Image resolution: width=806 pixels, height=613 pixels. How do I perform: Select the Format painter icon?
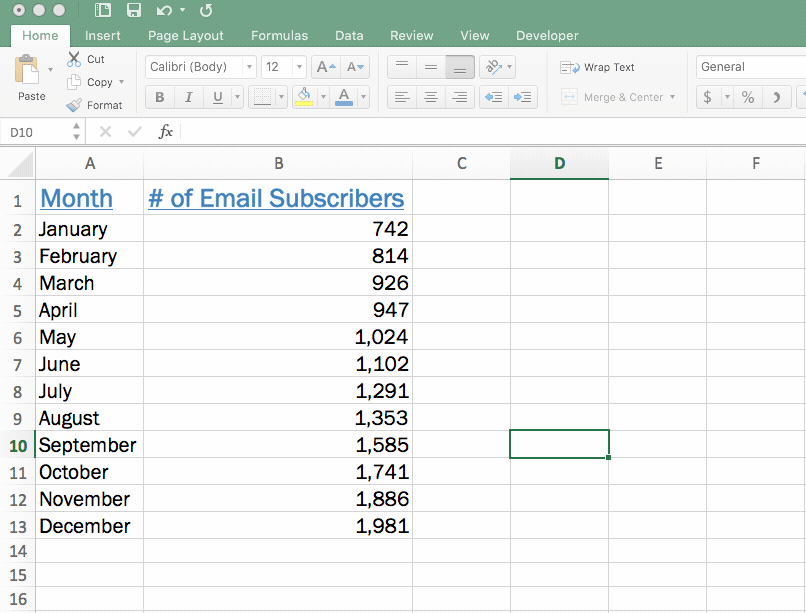pyautogui.click(x=76, y=104)
